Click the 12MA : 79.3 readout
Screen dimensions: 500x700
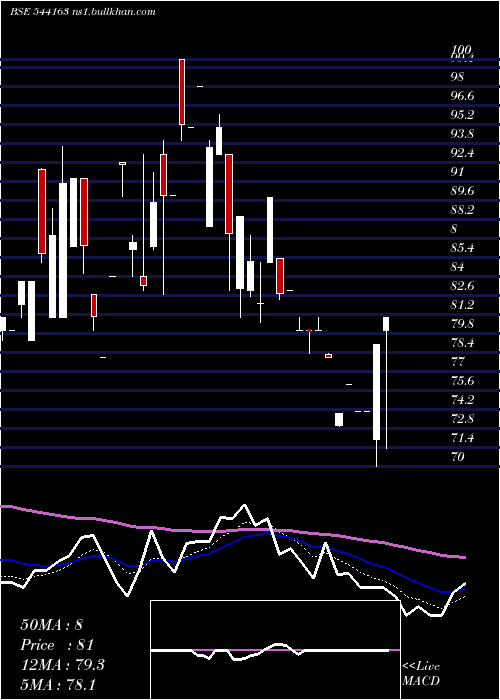62,665
